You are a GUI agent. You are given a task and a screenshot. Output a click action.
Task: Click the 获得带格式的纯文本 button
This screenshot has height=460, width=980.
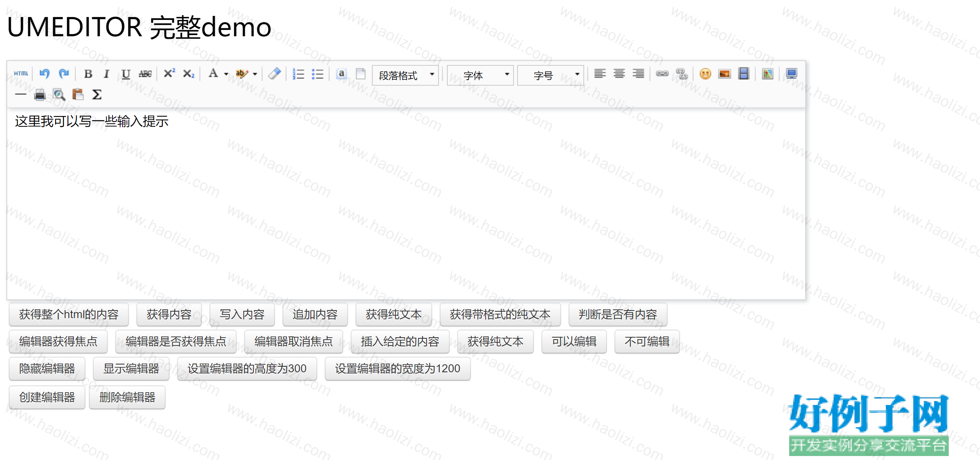(500, 315)
